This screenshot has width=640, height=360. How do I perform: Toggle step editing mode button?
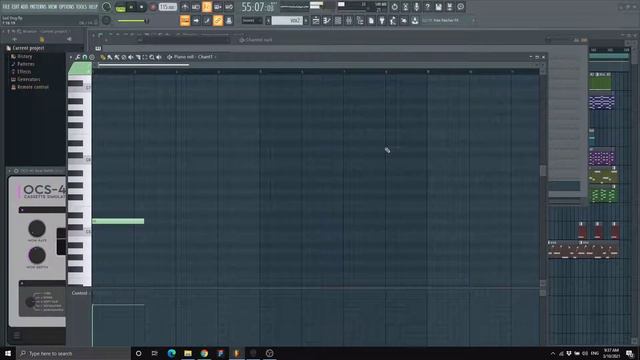[x=207, y=20]
